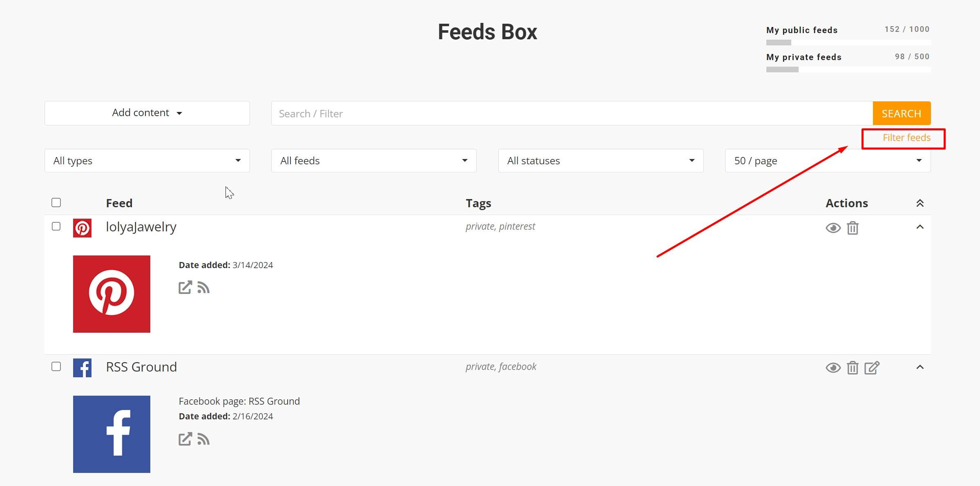Tick the lolyaJawelry feed checkbox
Viewport: 980px width, 486px height.
point(56,226)
